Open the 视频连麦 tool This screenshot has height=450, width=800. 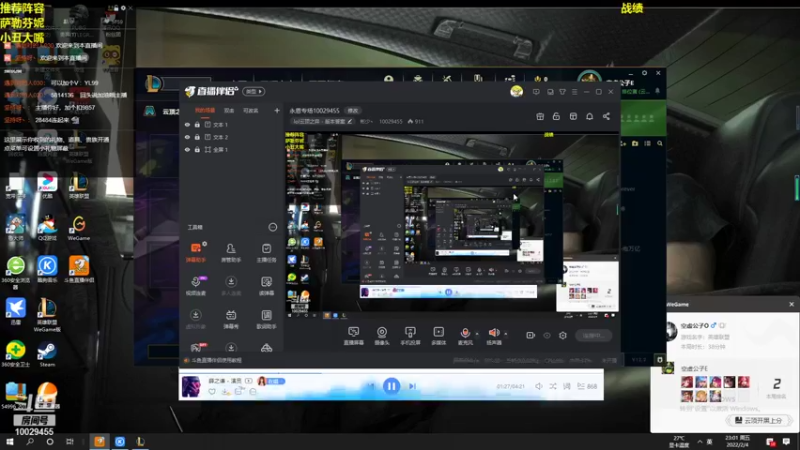pyautogui.click(x=196, y=286)
